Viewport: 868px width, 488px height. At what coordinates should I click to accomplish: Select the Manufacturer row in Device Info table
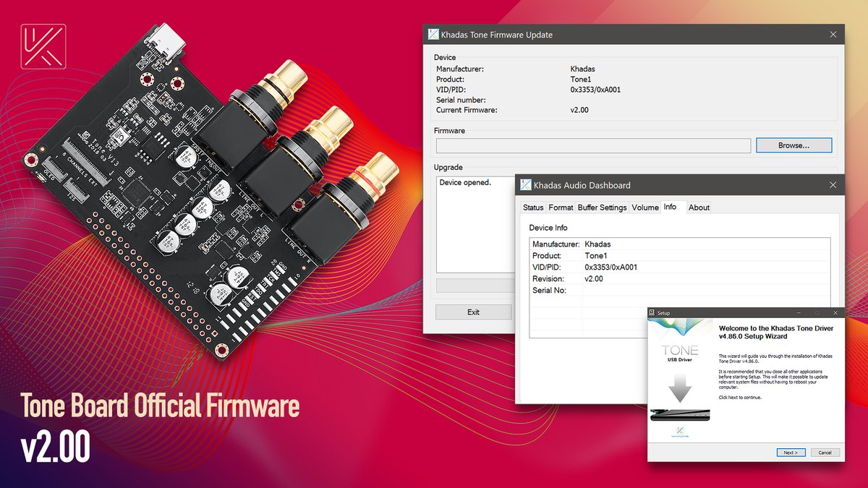point(680,244)
